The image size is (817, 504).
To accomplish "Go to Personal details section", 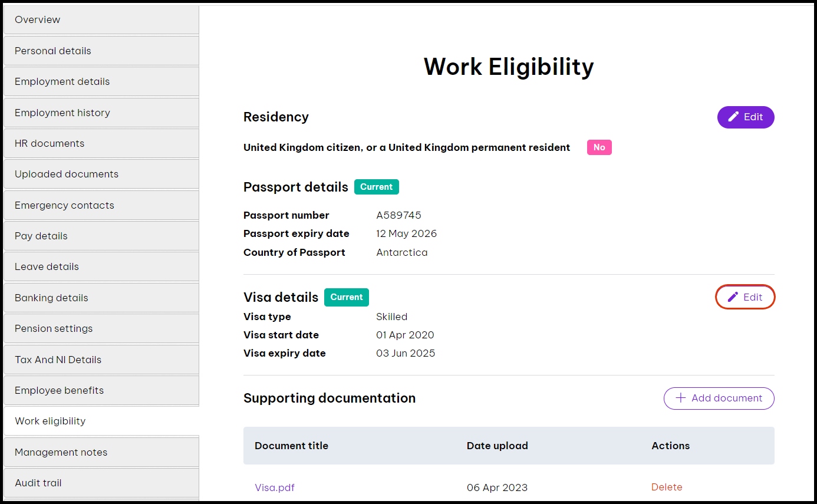I will (x=101, y=51).
